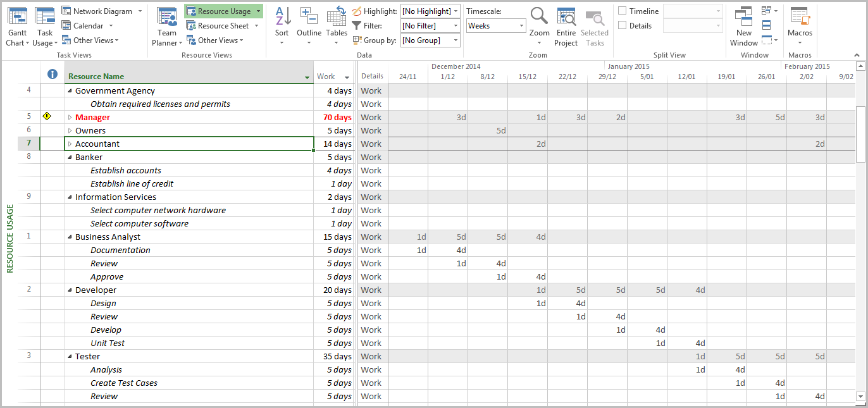Collapse the Banker resource

pyautogui.click(x=70, y=157)
